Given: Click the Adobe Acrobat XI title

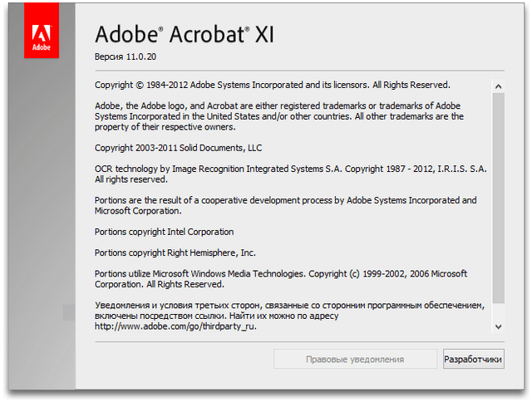Looking at the screenshot, I should tap(185, 35).
